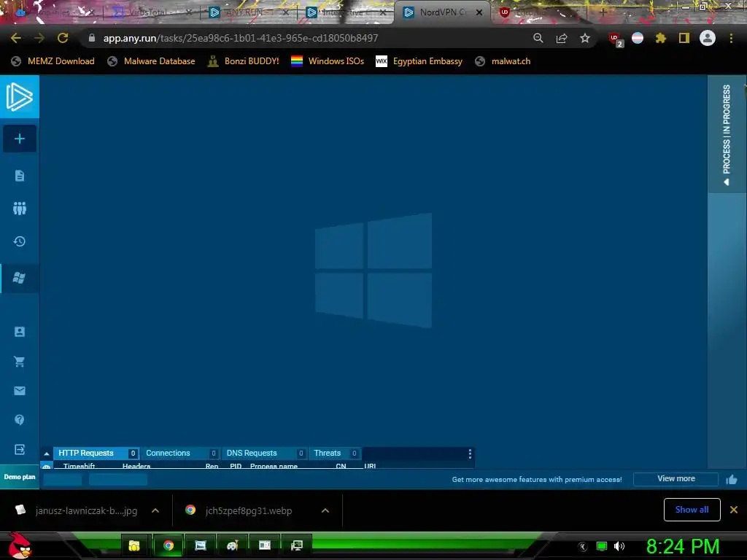Open the network panel three-dot menu
The width and height of the screenshot is (747, 560).
(x=470, y=454)
